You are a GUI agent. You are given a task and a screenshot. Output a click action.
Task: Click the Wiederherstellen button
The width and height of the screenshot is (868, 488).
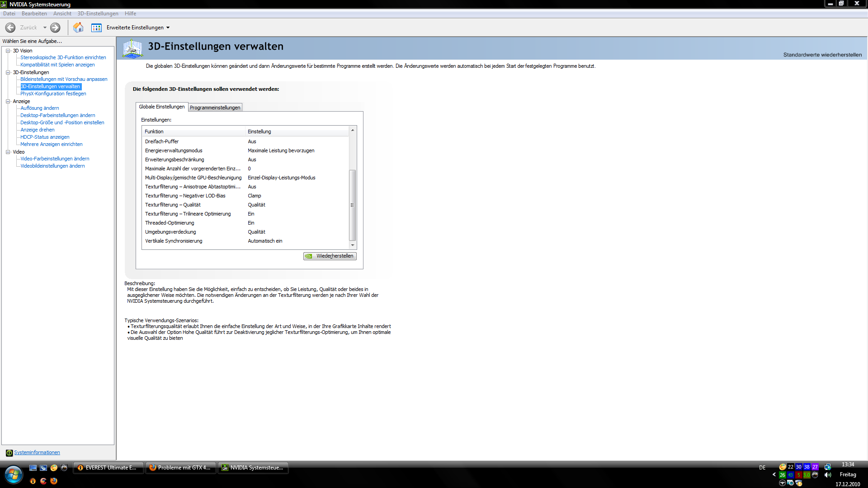click(x=330, y=256)
